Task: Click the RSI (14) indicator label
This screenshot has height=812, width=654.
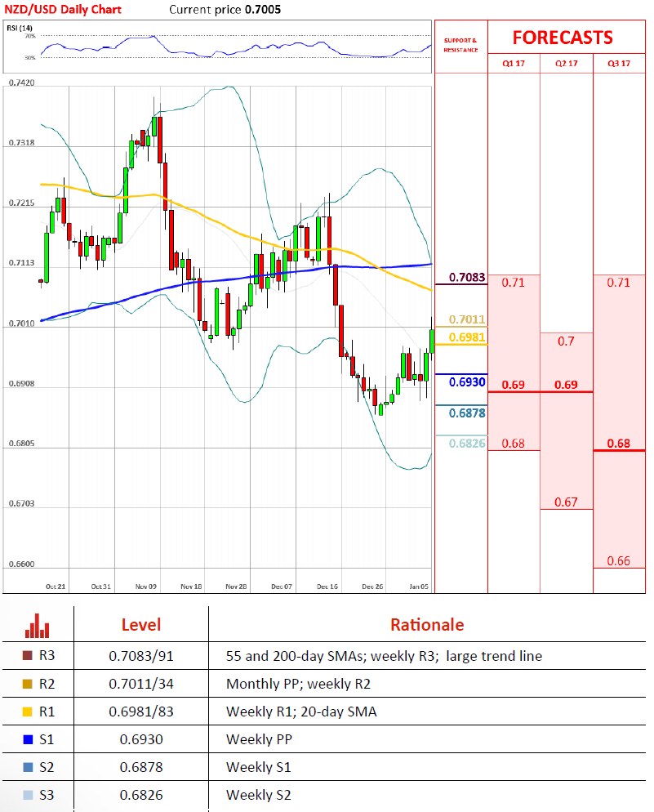Action: point(19,28)
